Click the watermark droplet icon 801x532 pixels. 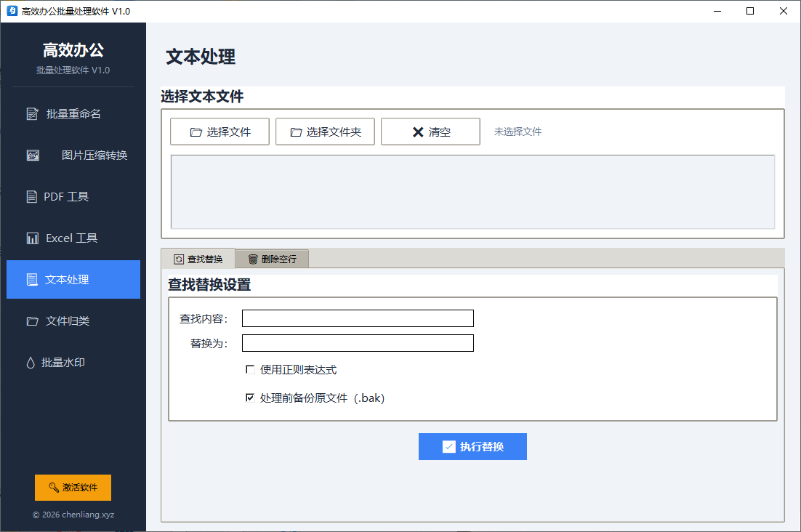coord(31,363)
